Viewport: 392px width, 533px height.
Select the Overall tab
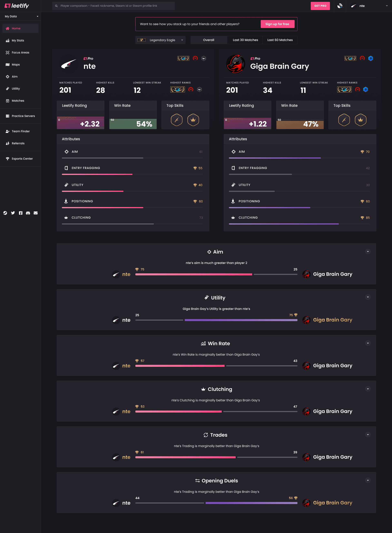[x=209, y=40]
